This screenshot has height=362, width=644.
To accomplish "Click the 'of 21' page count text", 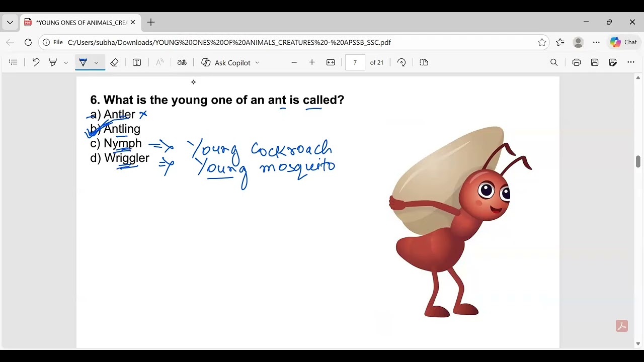I will (x=377, y=62).
